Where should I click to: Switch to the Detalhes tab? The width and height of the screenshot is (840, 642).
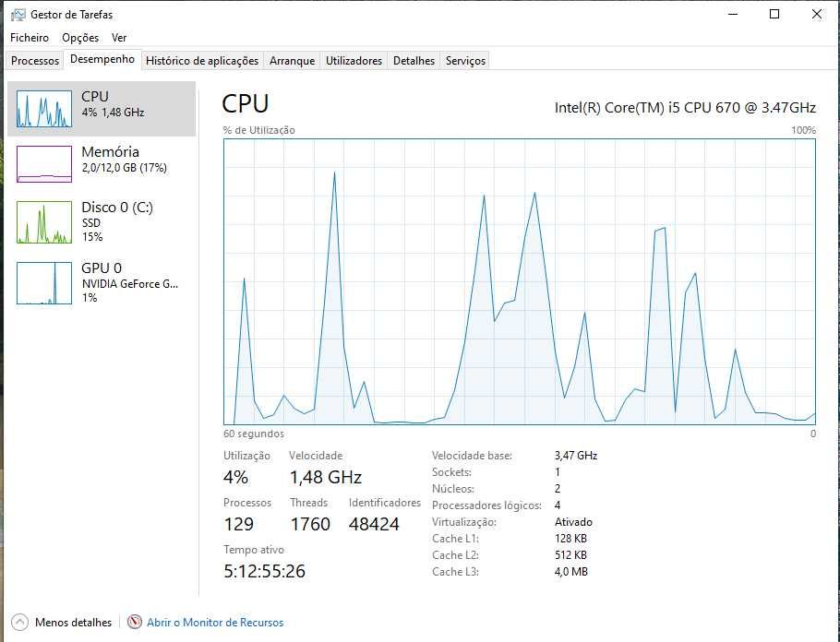point(414,61)
